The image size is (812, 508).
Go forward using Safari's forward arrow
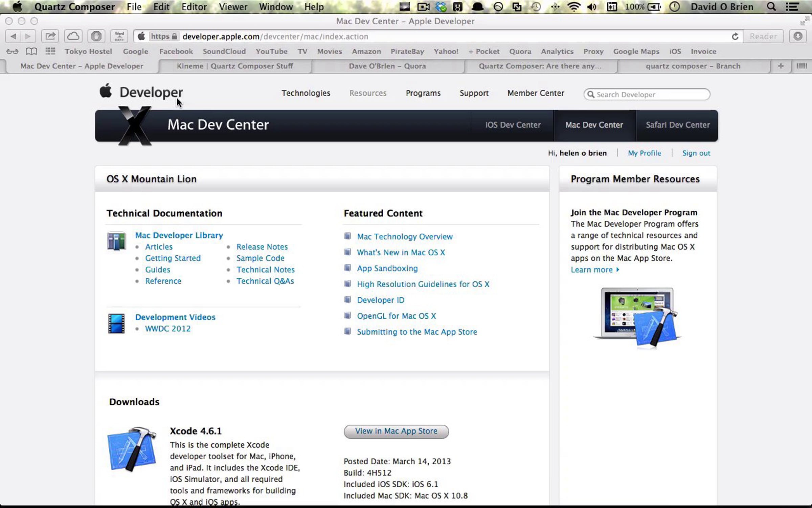(x=28, y=36)
